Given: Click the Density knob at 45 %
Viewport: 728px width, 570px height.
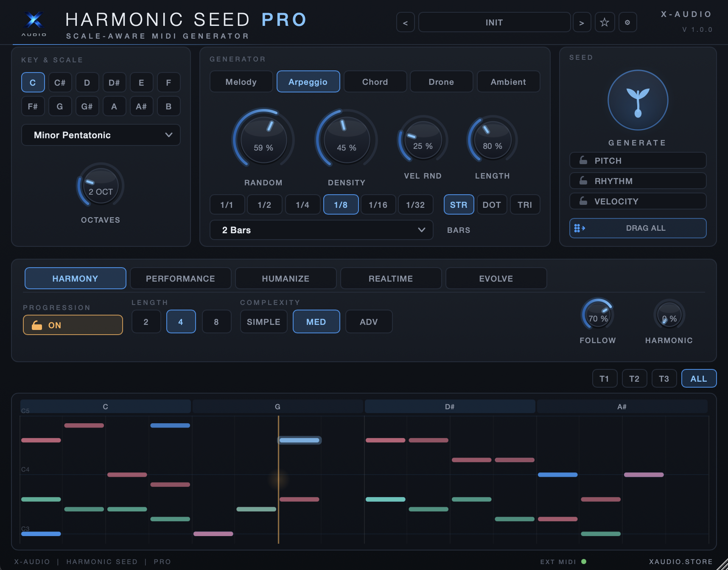Looking at the screenshot, I should (x=347, y=139).
